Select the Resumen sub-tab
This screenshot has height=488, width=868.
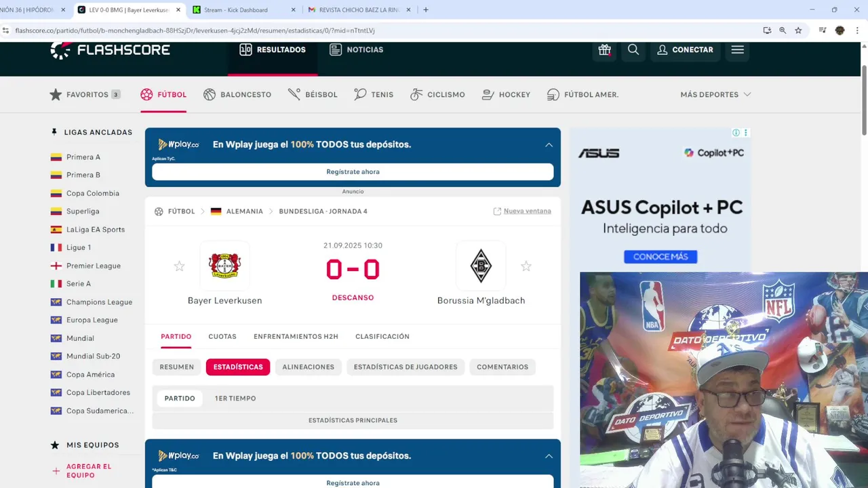(x=177, y=367)
